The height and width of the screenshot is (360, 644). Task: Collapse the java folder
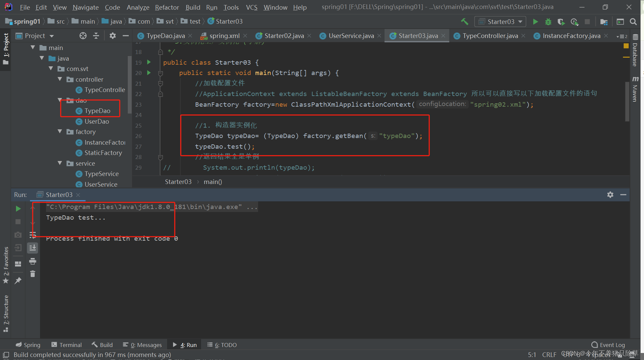point(42,58)
